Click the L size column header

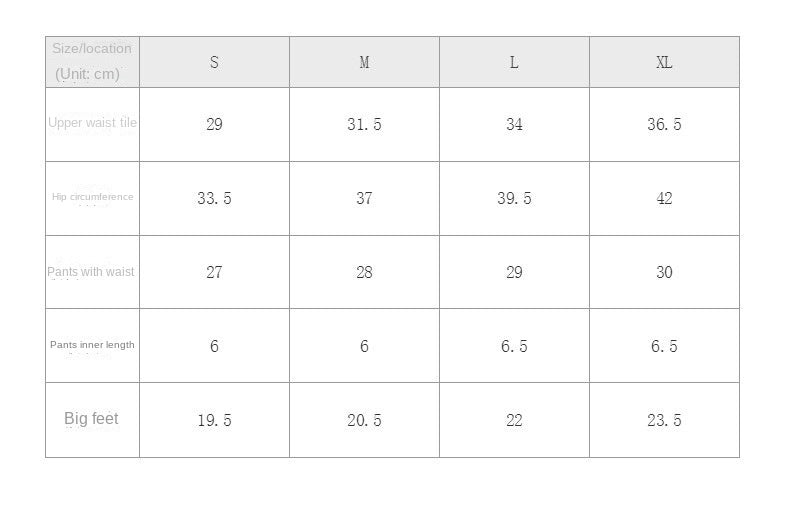[514, 62]
